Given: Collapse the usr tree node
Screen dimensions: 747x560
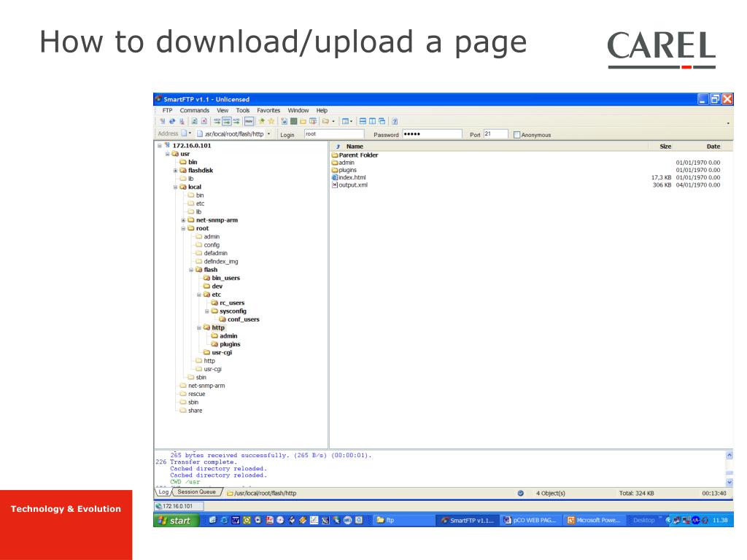Looking at the screenshot, I should click(x=167, y=154).
